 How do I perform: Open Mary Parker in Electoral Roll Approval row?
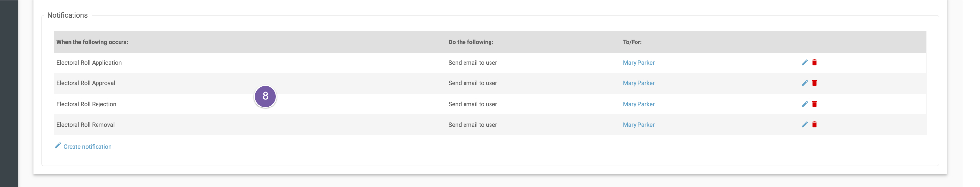click(x=638, y=83)
